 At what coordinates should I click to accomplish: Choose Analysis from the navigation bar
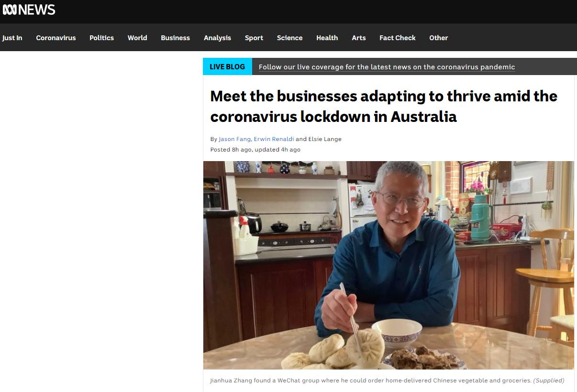217,38
